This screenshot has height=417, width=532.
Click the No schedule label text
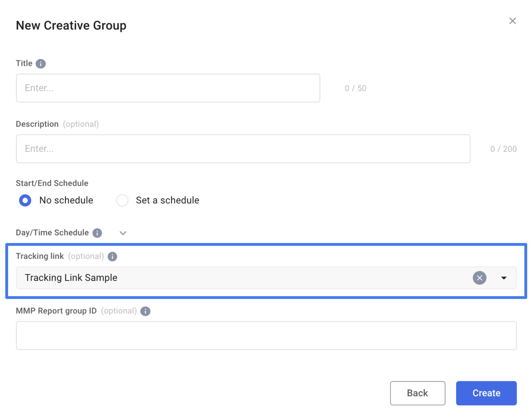click(66, 200)
